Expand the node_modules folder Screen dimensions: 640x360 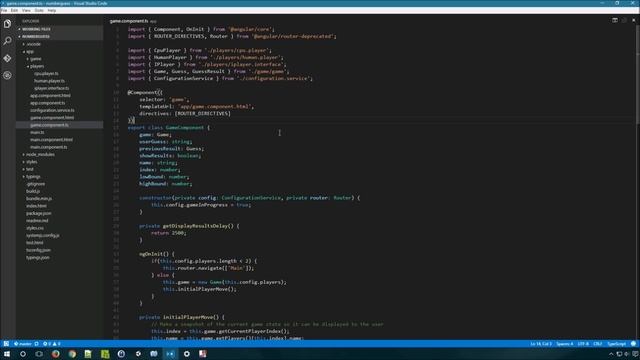click(40, 154)
